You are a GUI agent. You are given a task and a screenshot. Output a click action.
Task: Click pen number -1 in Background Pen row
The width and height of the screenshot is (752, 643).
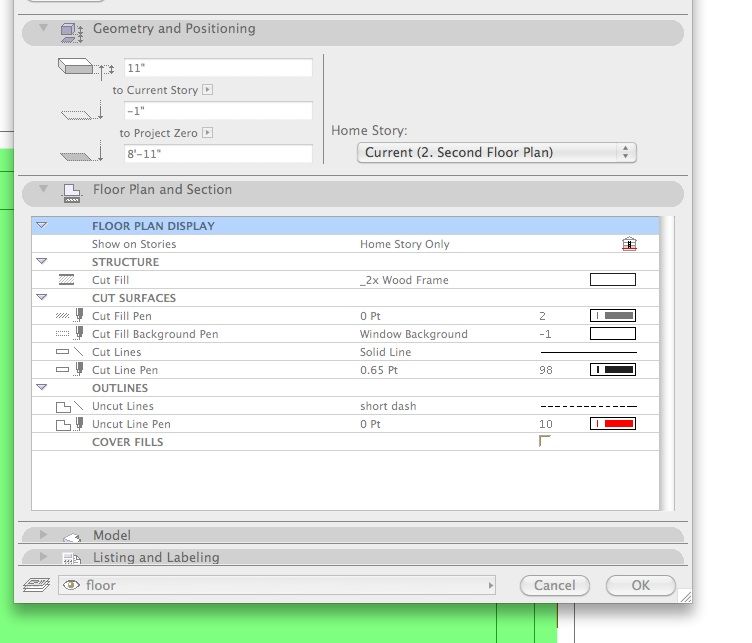click(x=545, y=334)
